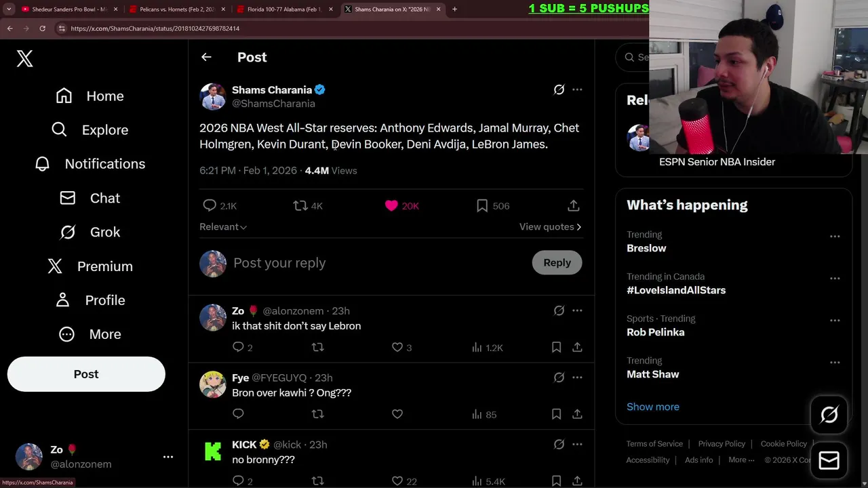The image size is (868, 488).
Task: Open Grok in sidebar
Action: click(x=90, y=232)
